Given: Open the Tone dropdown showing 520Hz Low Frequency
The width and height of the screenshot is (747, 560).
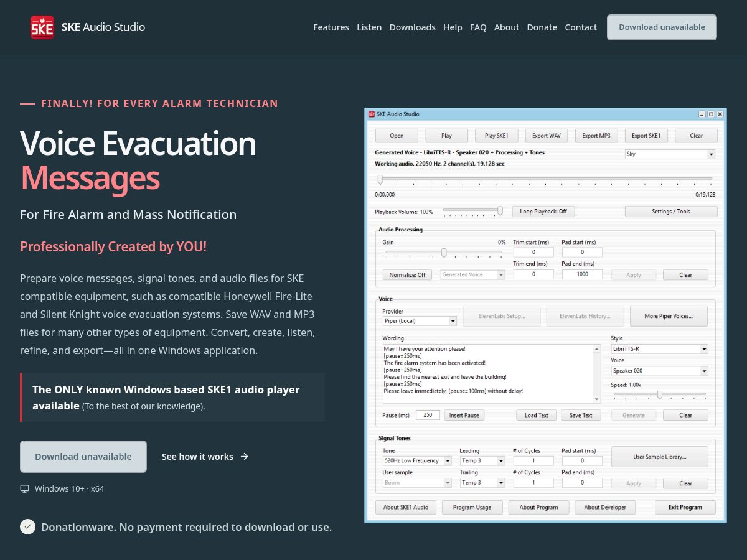Looking at the screenshot, I should (x=416, y=461).
